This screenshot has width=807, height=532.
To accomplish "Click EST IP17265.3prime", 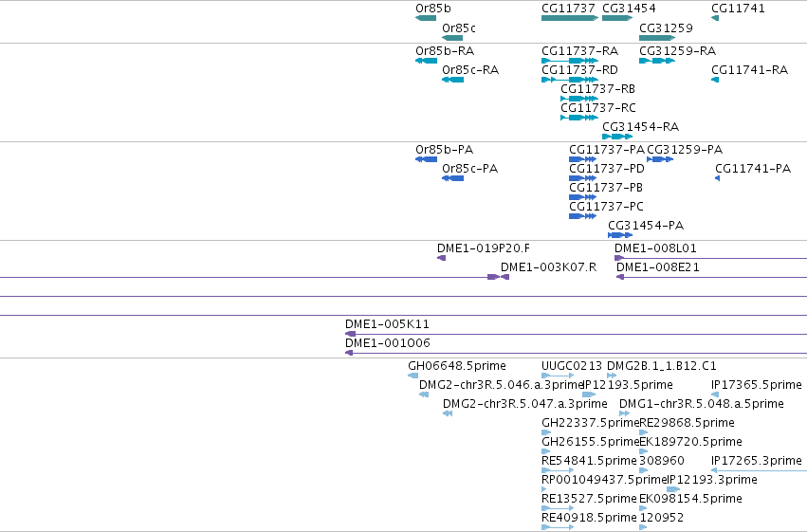I will click(757, 462).
